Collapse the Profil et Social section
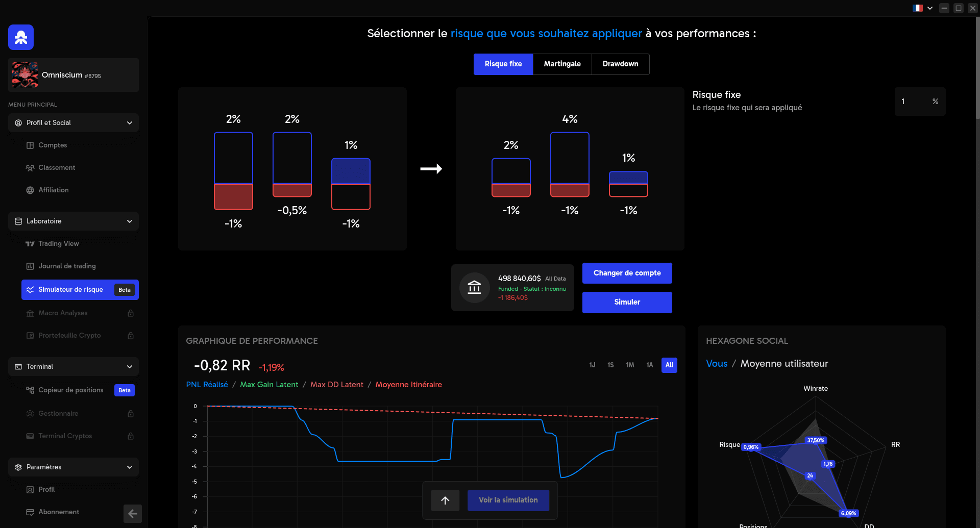980x528 pixels. [x=129, y=123]
